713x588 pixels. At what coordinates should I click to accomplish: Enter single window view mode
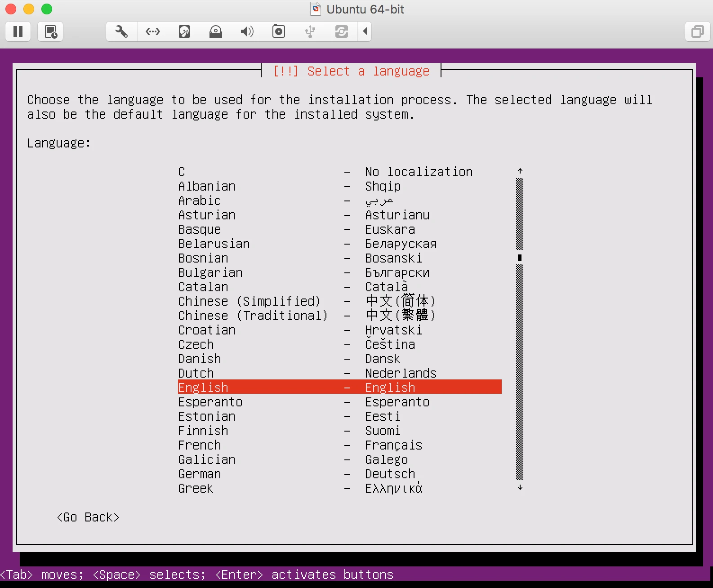click(x=698, y=31)
